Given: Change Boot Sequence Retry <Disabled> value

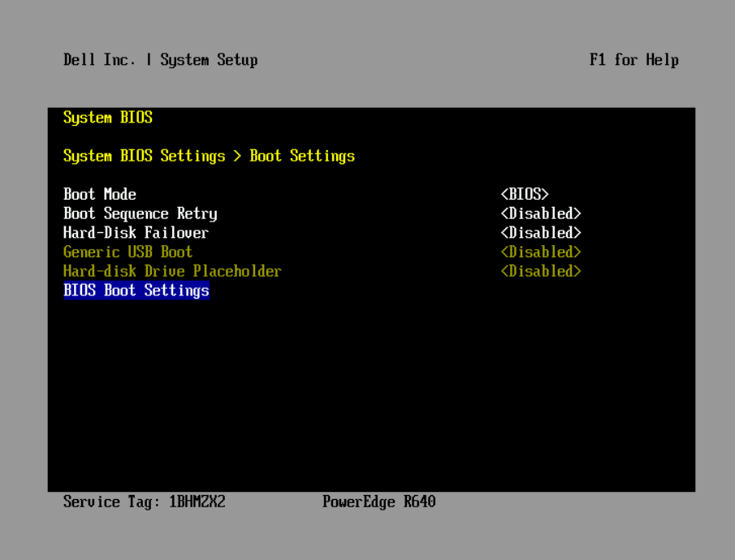Looking at the screenshot, I should coord(540,213).
